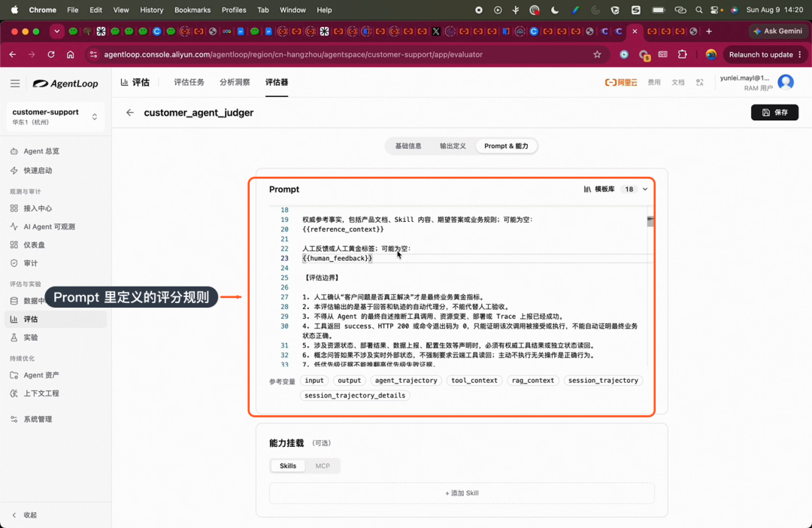
Task: Open 上下文工程 in the sidebar
Action: [x=41, y=393]
